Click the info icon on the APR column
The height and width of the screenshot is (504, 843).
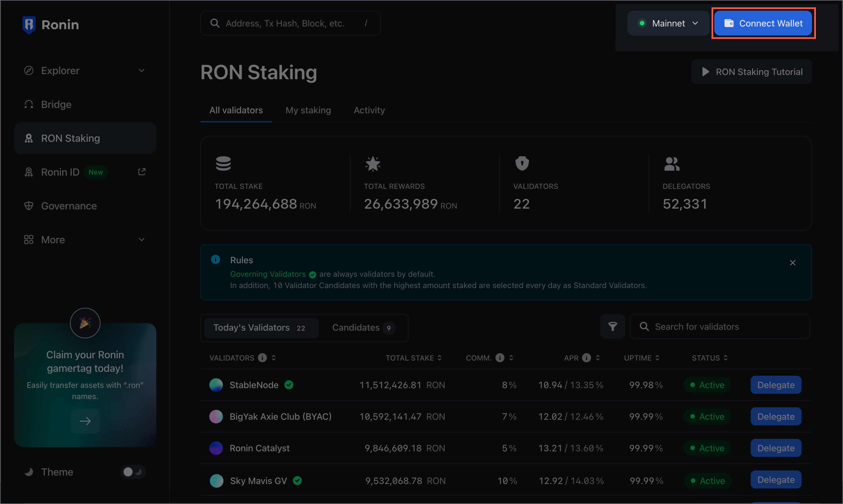(586, 357)
